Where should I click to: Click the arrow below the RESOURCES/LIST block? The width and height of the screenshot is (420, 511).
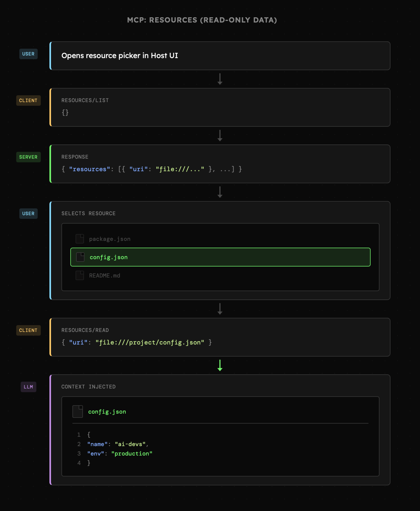[220, 136]
